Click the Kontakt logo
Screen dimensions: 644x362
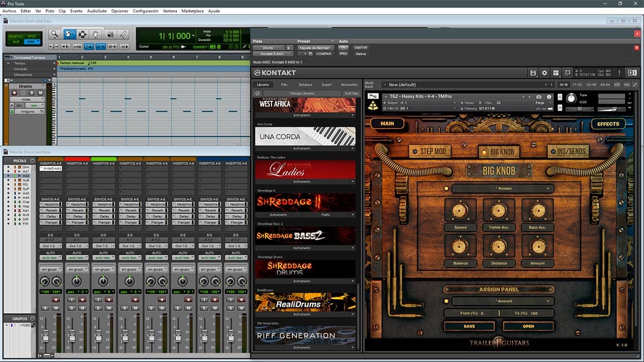coord(275,73)
